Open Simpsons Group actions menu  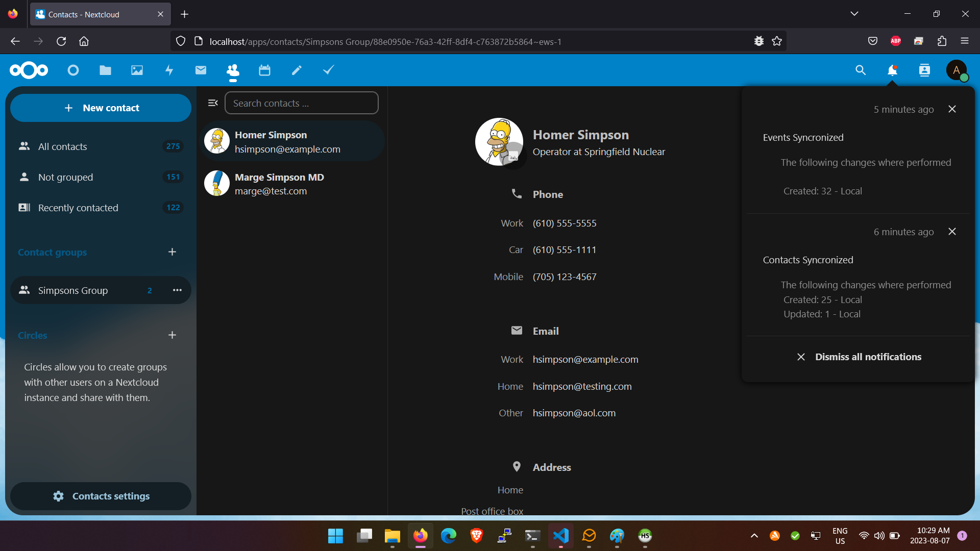[177, 290]
